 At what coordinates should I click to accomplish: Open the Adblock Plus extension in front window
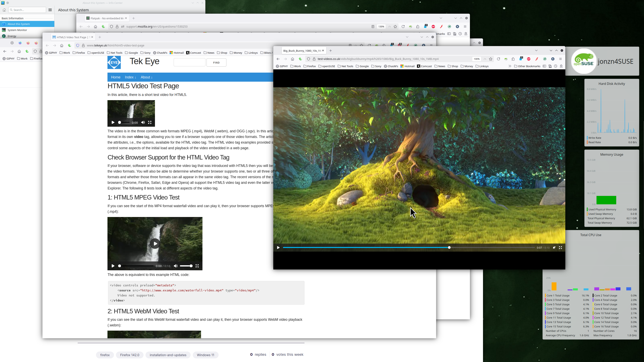click(x=528, y=59)
